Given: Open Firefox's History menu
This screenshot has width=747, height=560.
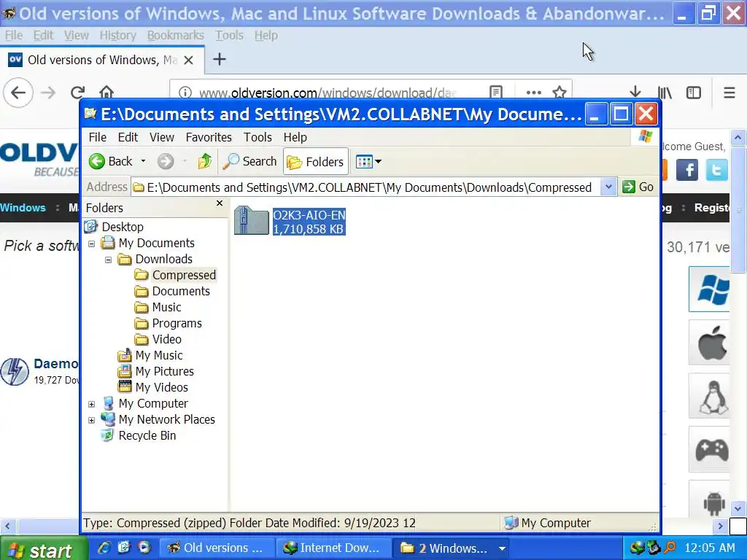Looking at the screenshot, I should (117, 35).
